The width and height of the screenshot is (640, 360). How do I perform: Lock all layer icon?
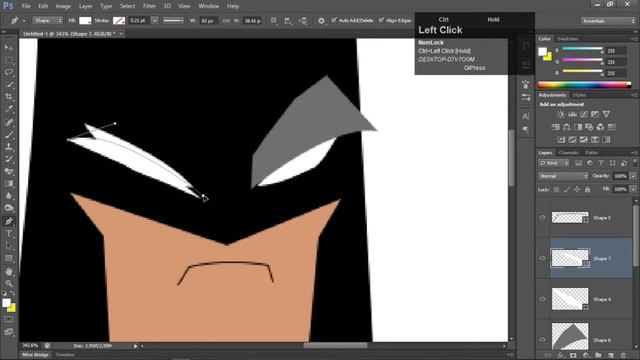[587, 189]
